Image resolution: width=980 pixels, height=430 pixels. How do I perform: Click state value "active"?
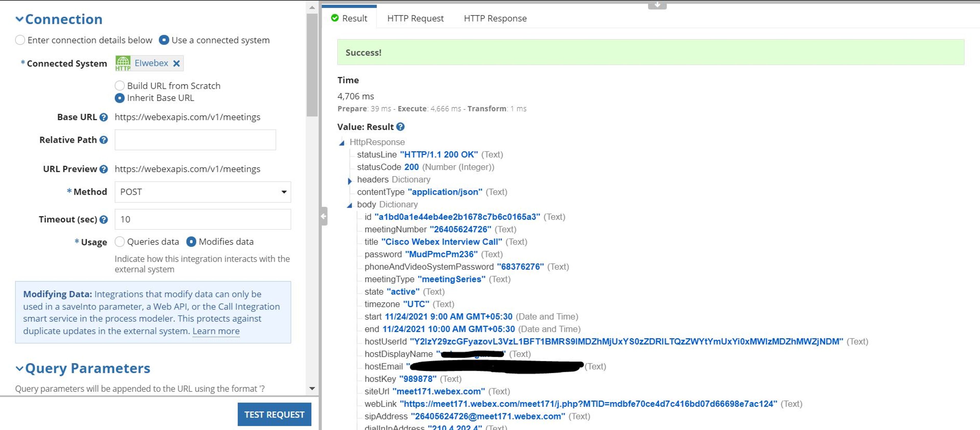(x=403, y=292)
